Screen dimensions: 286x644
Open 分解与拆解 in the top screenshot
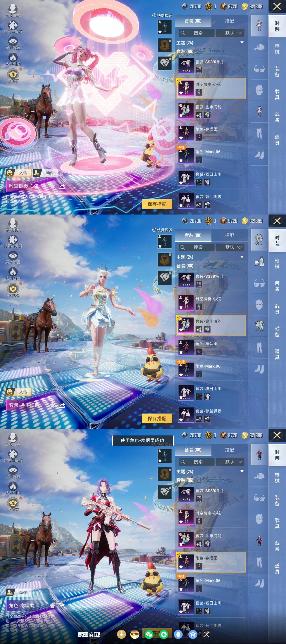point(13,27)
